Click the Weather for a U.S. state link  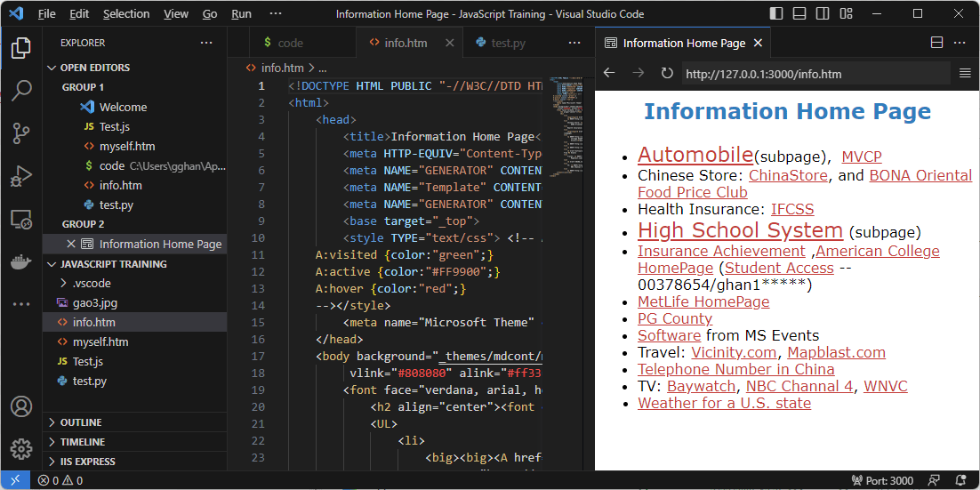click(x=724, y=403)
